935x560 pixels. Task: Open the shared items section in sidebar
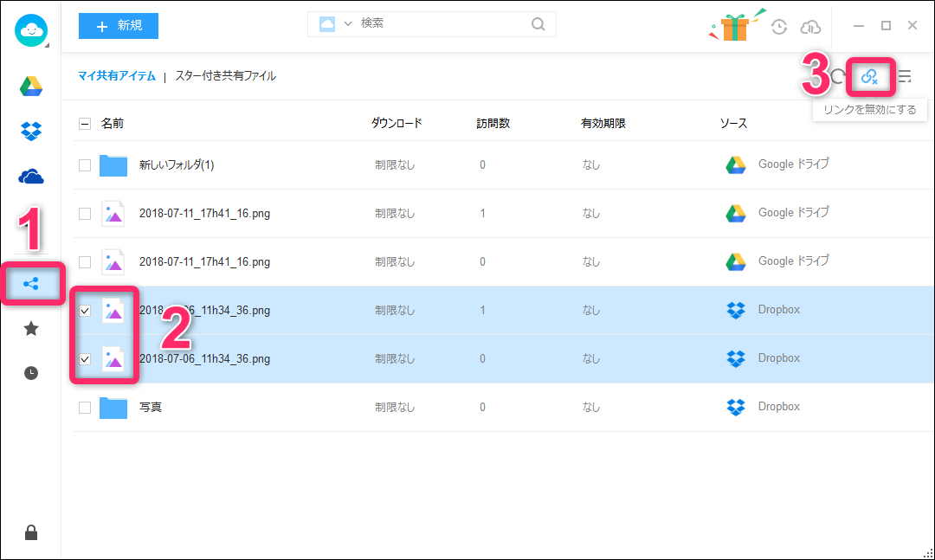coord(31,283)
